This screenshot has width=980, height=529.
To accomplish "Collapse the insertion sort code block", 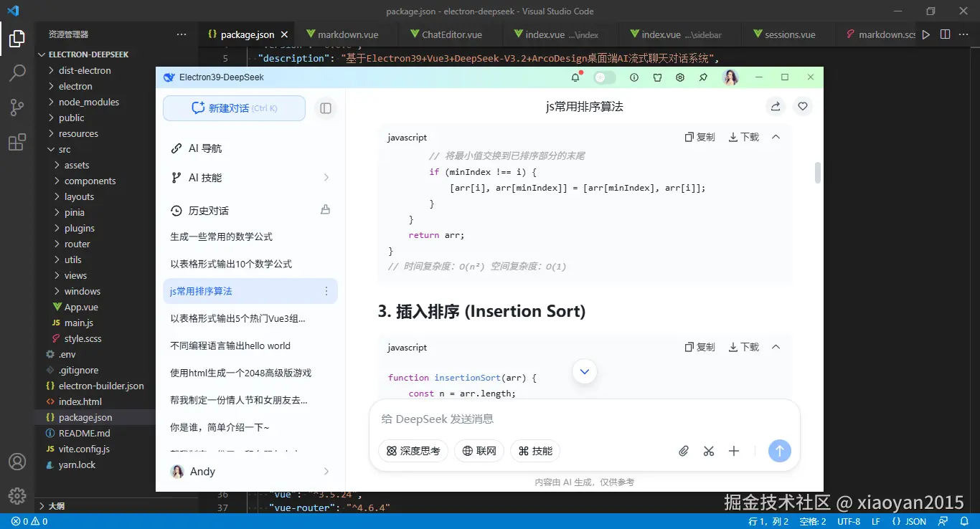I will click(775, 347).
